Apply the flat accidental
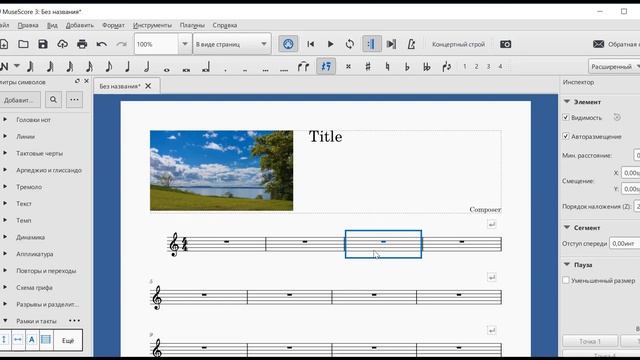Screen dimensions: 640x360 click(x=407, y=67)
